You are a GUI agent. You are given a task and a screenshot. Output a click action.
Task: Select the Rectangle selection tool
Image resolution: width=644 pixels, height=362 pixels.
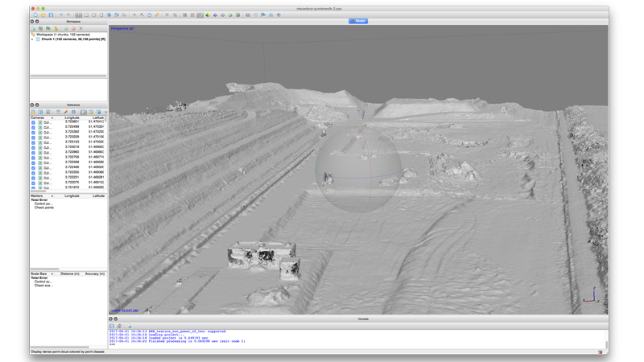tap(86, 14)
